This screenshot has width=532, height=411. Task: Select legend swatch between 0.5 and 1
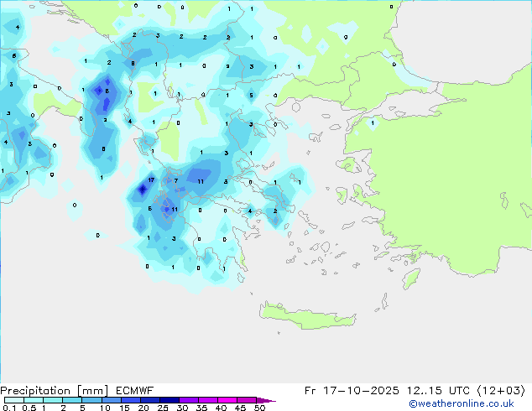click(x=34, y=400)
